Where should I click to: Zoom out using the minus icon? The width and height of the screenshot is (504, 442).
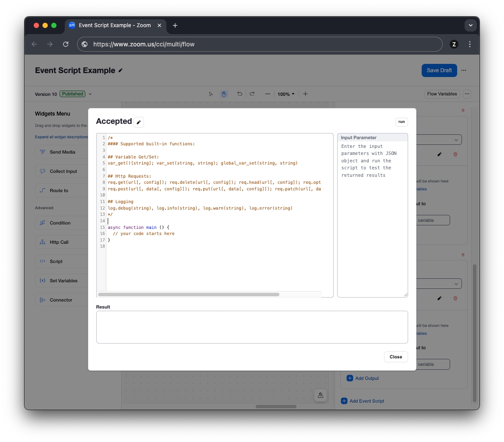[x=268, y=94]
